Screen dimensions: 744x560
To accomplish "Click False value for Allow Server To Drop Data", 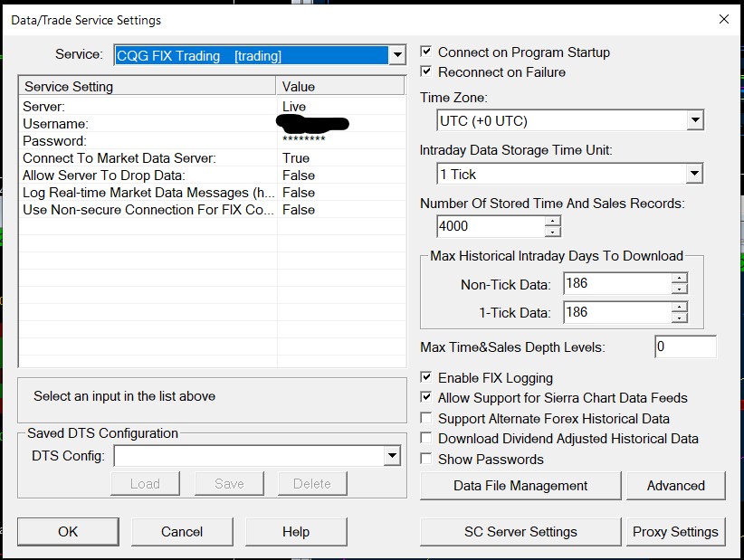I will coord(299,175).
